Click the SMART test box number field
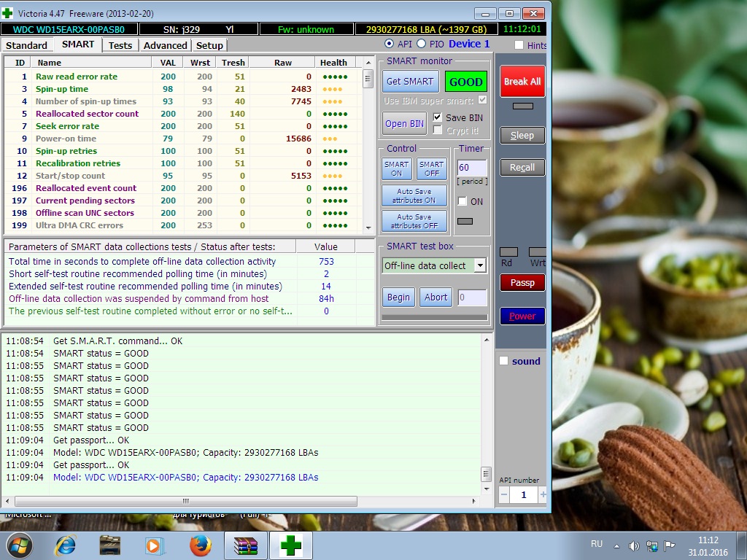Image resolution: width=747 pixels, height=560 pixels. pyautogui.click(x=472, y=297)
